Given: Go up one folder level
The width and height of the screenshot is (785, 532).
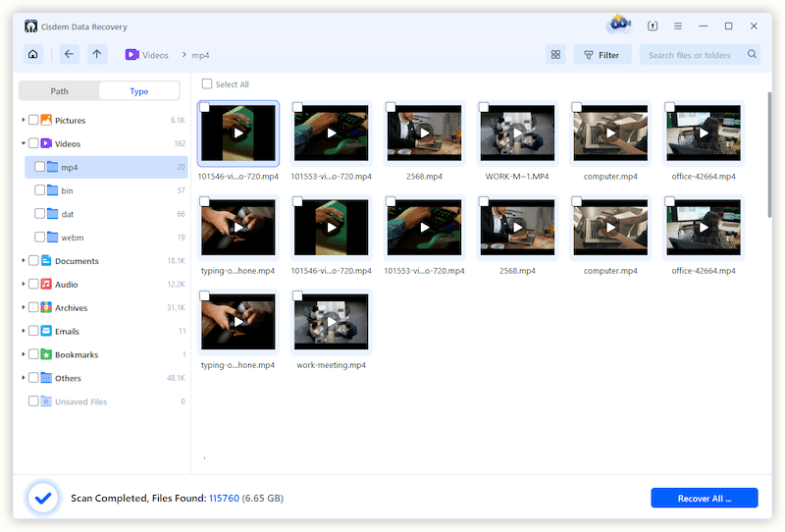Looking at the screenshot, I should (x=97, y=54).
